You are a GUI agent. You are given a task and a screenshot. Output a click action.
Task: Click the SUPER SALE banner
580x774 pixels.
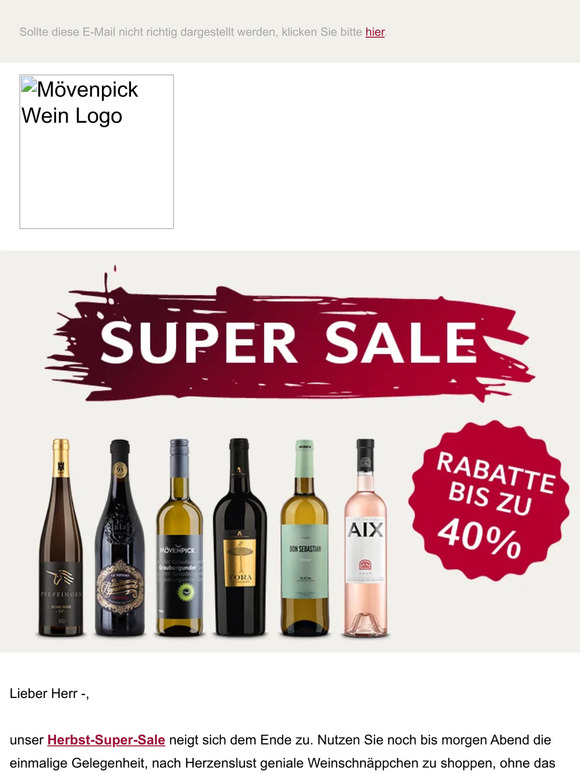click(x=290, y=336)
